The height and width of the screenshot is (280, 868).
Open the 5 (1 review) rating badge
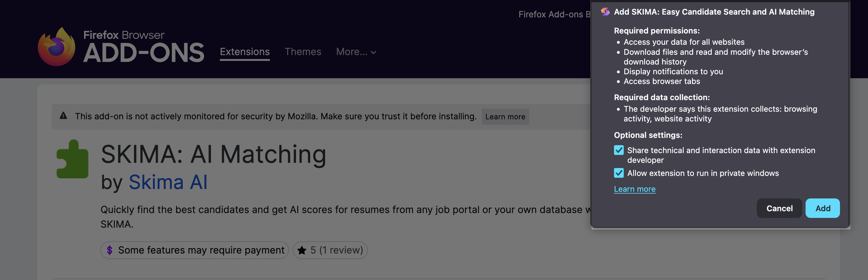coord(330,250)
